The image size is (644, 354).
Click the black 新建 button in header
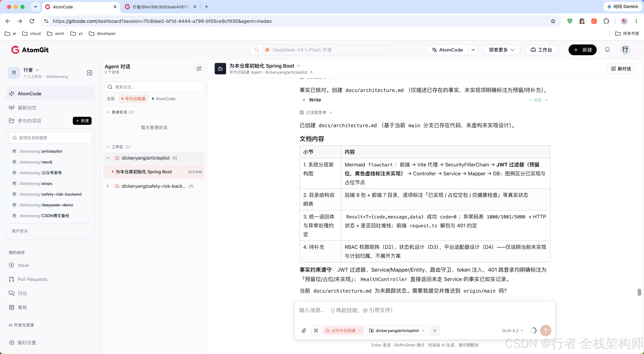tap(582, 50)
